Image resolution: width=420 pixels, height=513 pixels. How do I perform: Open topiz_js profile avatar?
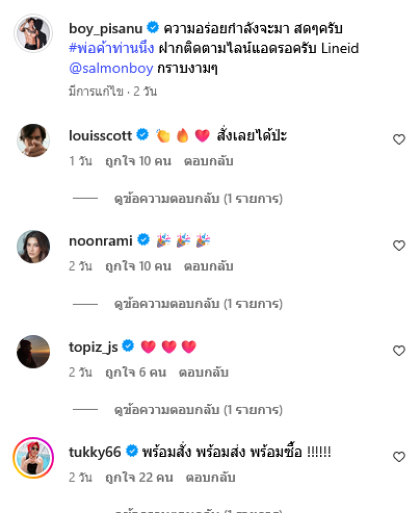(x=33, y=351)
